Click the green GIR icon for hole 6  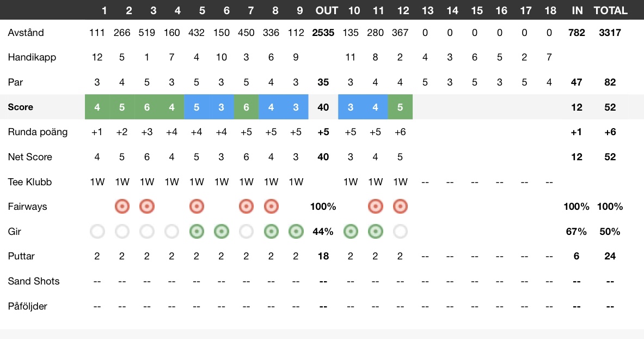click(x=222, y=232)
